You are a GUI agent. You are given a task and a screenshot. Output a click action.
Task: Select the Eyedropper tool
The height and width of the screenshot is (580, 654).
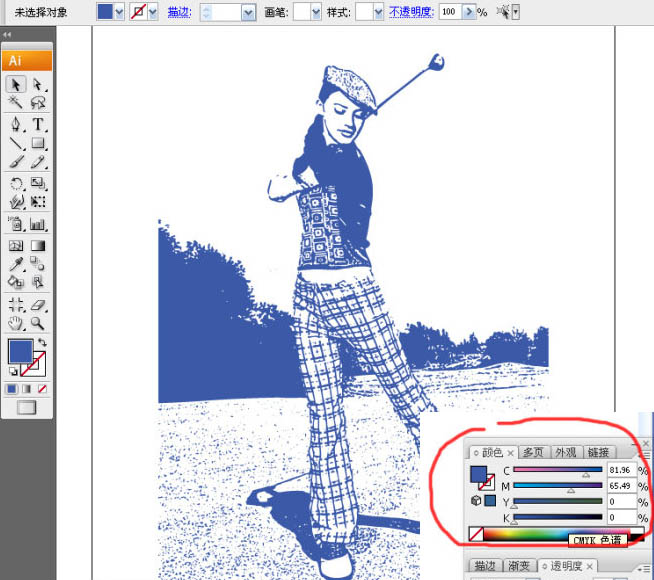16,264
